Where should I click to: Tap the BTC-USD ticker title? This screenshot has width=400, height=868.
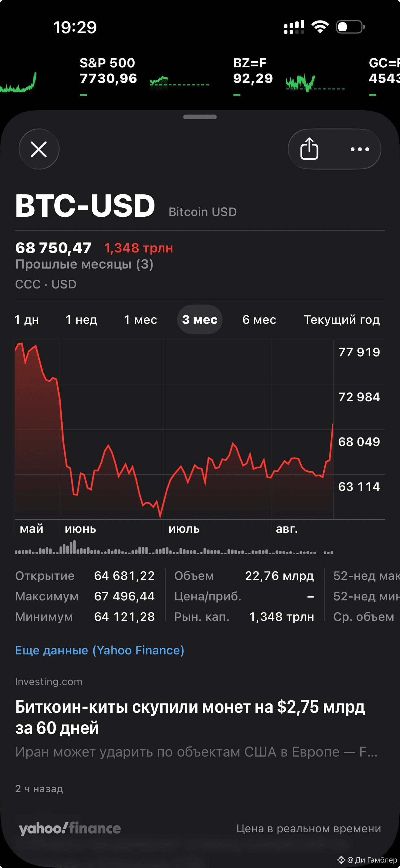click(x=85, y=206)
